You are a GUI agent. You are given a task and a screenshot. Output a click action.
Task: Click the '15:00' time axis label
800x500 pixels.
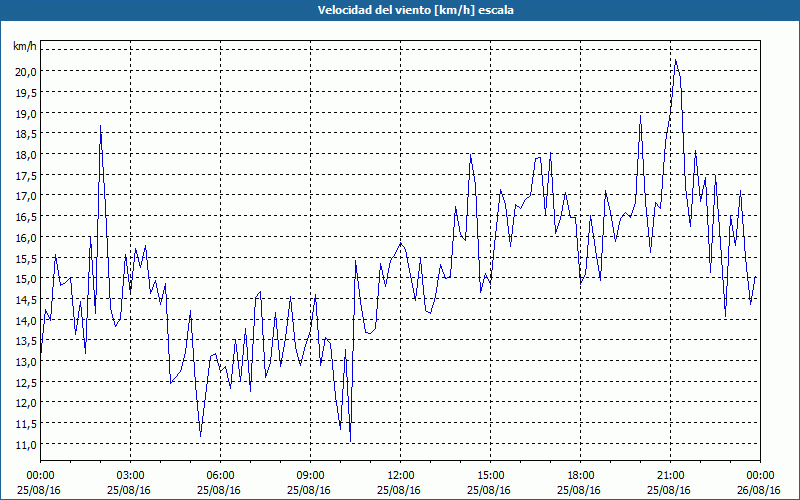pos(490,476)
